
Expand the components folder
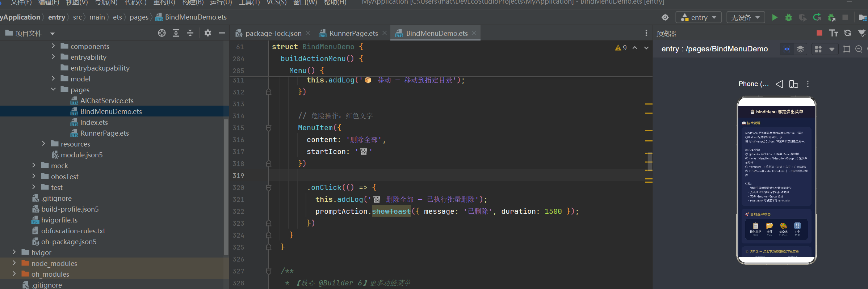coord(53,46)
